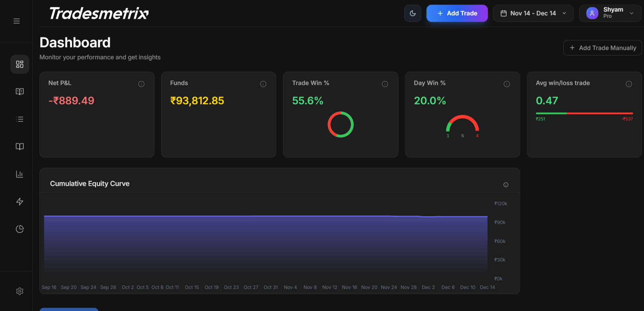Viewport: 644px width, 311px height.
Task: Click the ₹251 average win label
Action: pos(540,119)
